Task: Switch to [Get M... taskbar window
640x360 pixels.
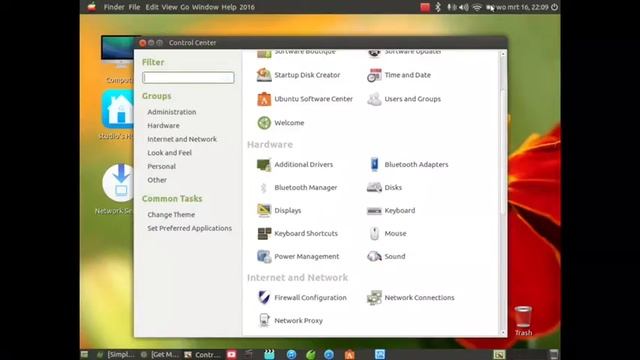Action: pos(160,355)
